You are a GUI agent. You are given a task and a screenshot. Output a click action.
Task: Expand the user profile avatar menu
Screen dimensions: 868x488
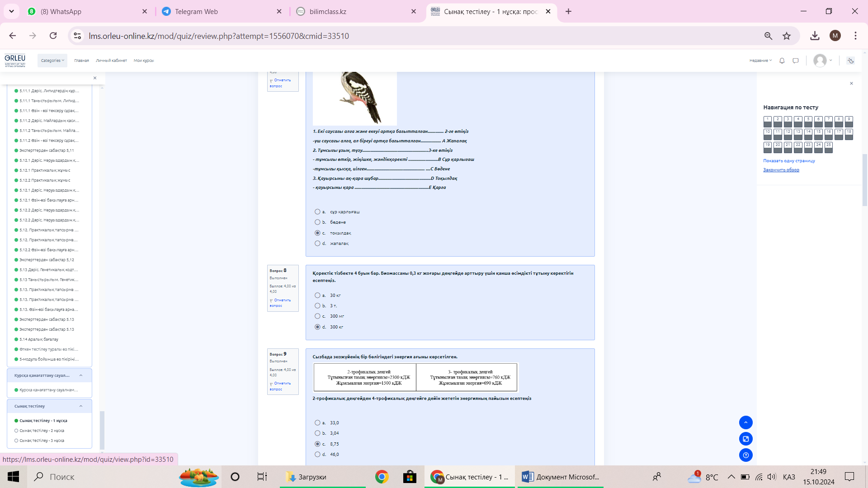[822, 61]
